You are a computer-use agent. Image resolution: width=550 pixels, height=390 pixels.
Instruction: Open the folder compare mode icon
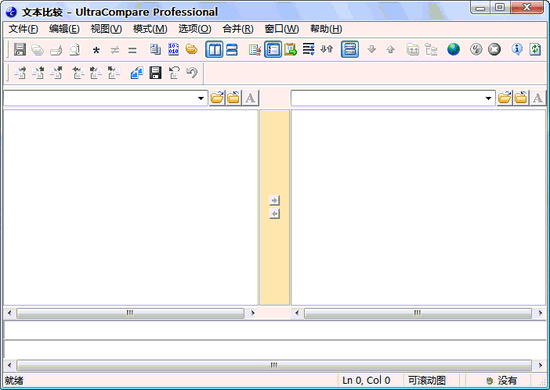click(192, 49)
